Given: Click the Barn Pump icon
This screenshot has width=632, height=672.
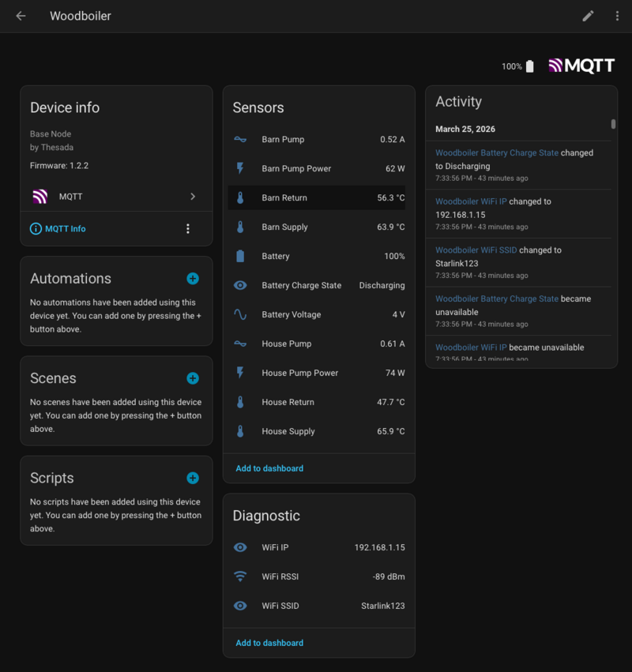Looking at the screenshot, I should click(240, 139).
